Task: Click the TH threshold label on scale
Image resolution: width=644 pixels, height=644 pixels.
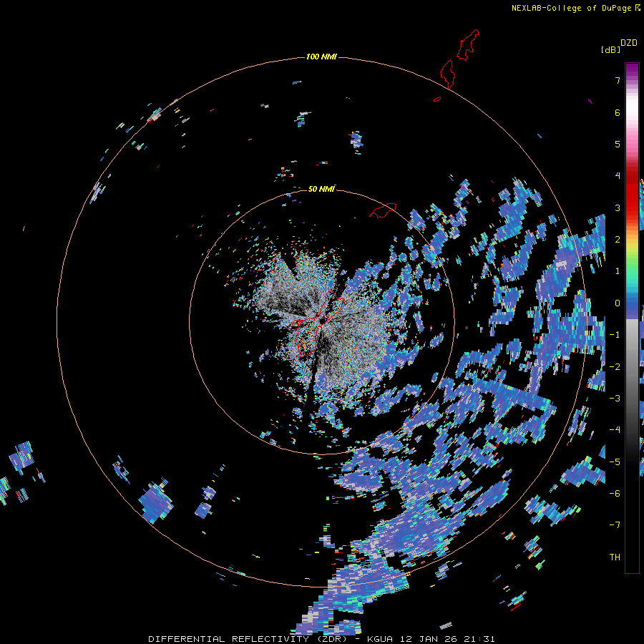Action: 615,557
